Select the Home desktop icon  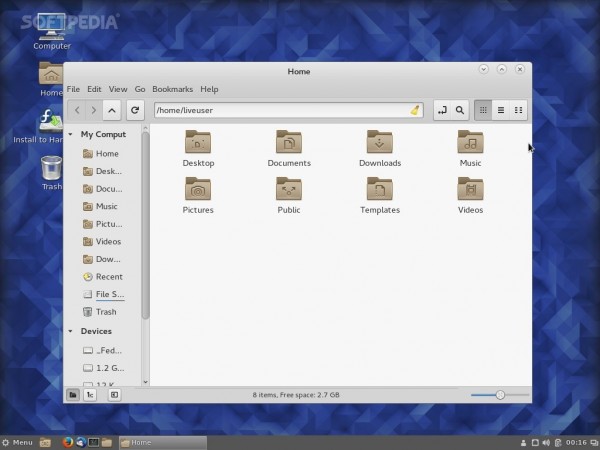(x=51, y=80)
